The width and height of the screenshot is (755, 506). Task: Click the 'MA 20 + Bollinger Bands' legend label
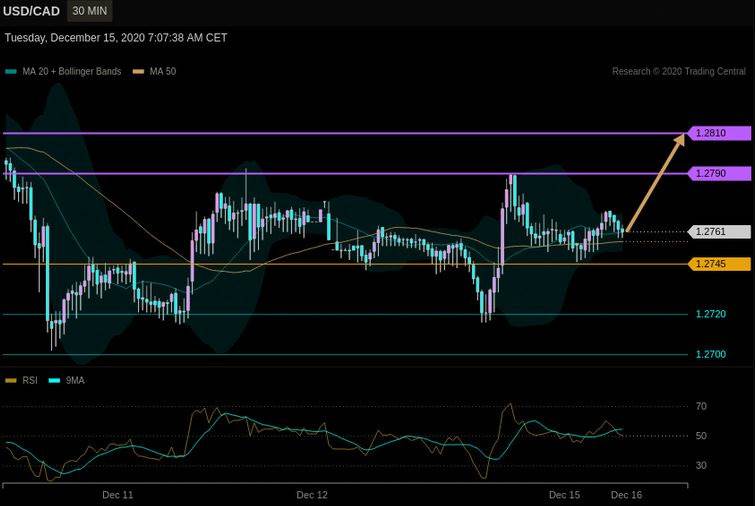pyautogui.click(x=72, y=71)
